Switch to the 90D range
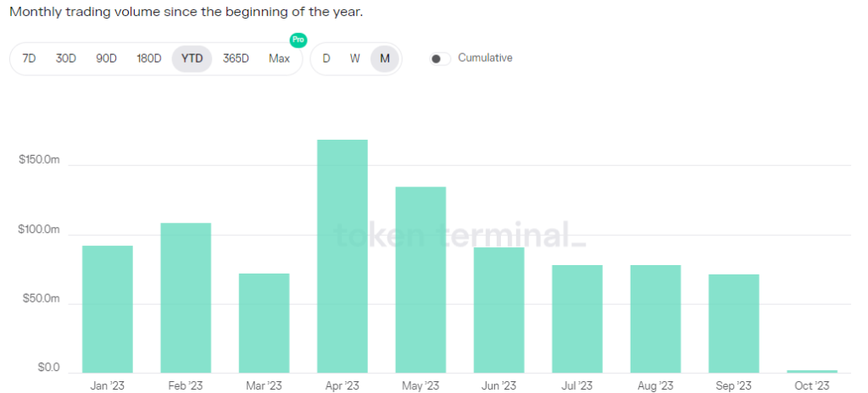Screen dimensions: 868x393 (107, 58)
